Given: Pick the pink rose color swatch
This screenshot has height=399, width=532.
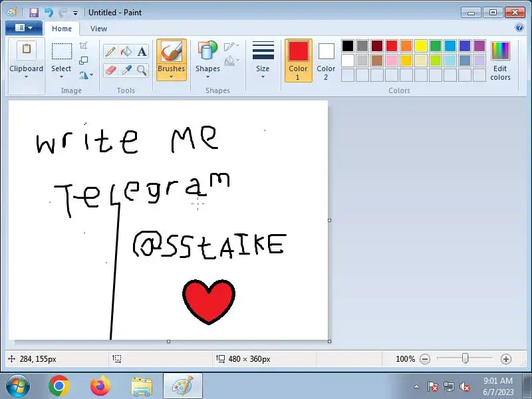Looking at the screenshot, I should point(392,61).
